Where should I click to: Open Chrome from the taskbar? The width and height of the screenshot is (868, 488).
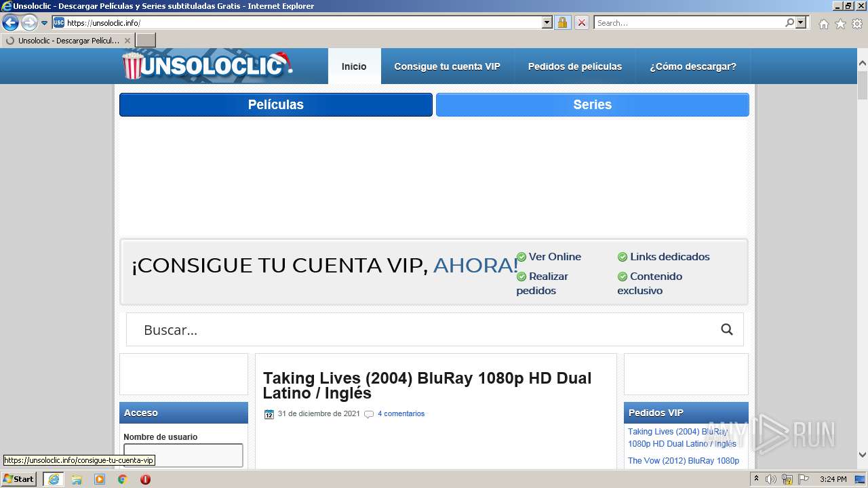123,479
